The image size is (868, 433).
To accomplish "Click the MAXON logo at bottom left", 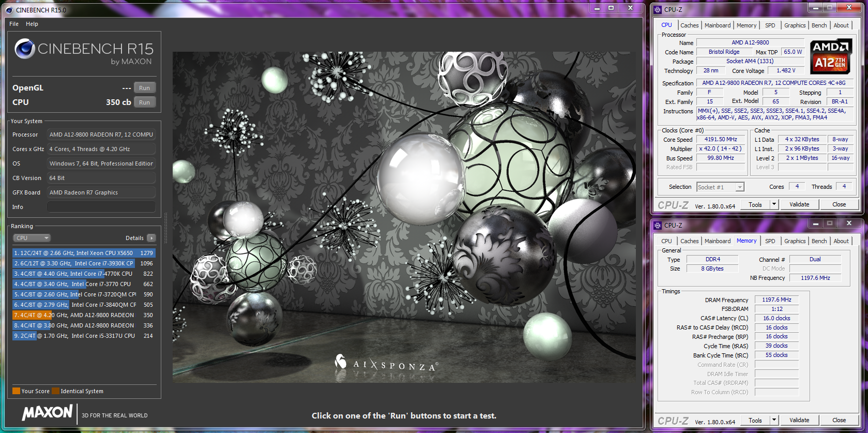I will [47, 413].
